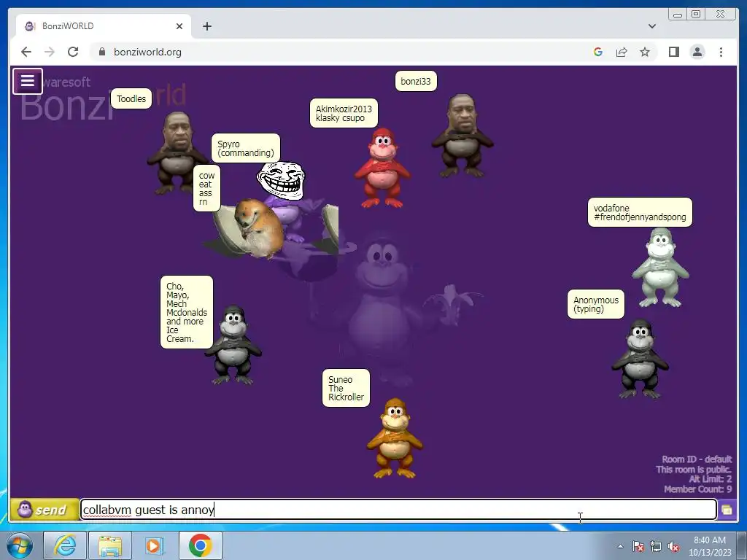This screenshot has width=747, height=560.
Task: Open Chrome's three-dot menu
Action: (x=721, y=52)
